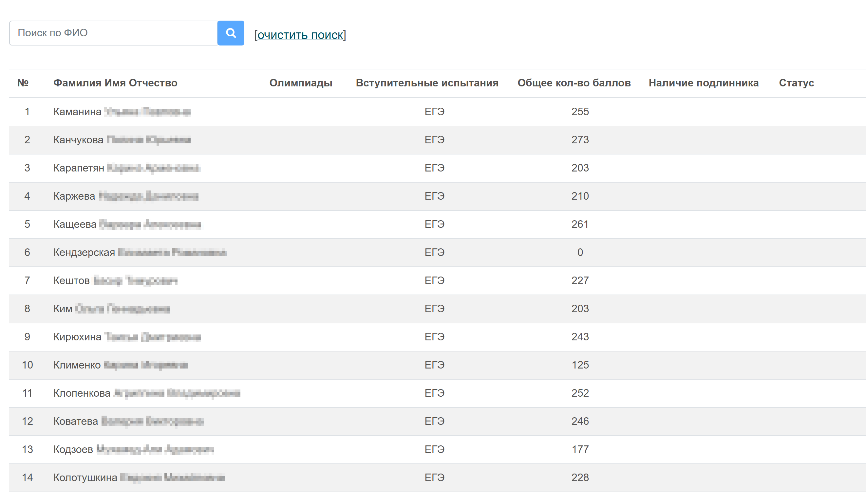Click the 'Наличие подлинника' column header
Image resolution: width=866 pixels, height=504 pixels.
tap(704, 83)
